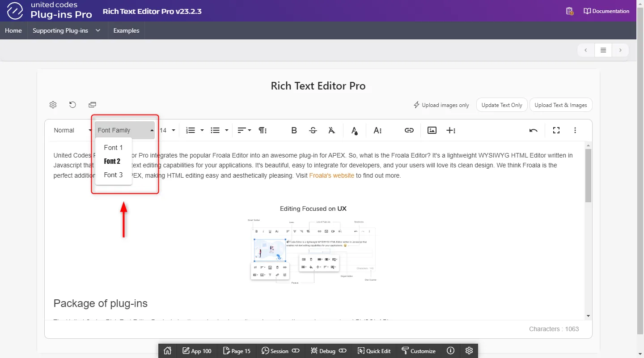Undo the last edit in the editor
This screenshot has width=644, height=358.
[x=533, y=130]
